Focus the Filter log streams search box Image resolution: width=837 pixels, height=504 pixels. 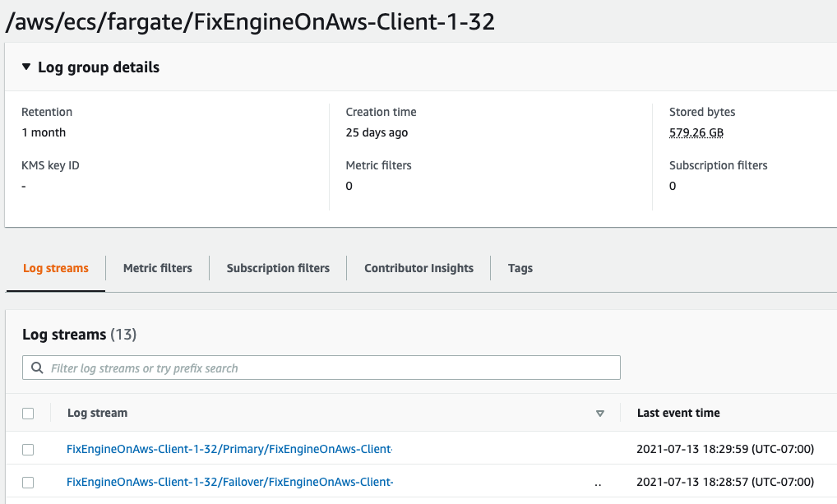[x=321, y=368]
